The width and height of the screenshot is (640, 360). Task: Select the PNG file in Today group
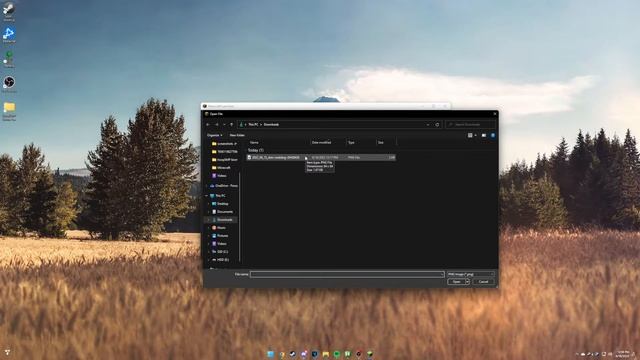[321, 157]
